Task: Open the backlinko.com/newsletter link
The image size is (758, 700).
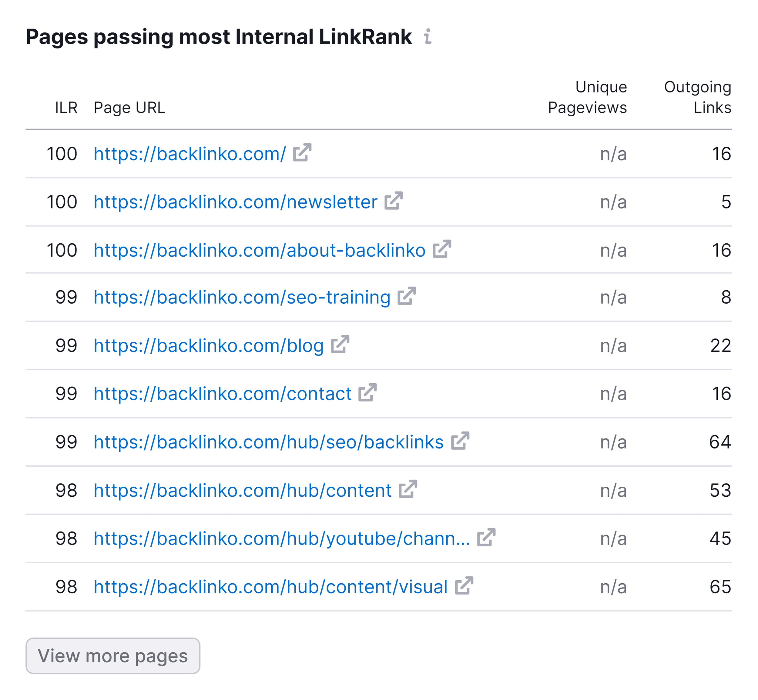Action: point(235,202)
